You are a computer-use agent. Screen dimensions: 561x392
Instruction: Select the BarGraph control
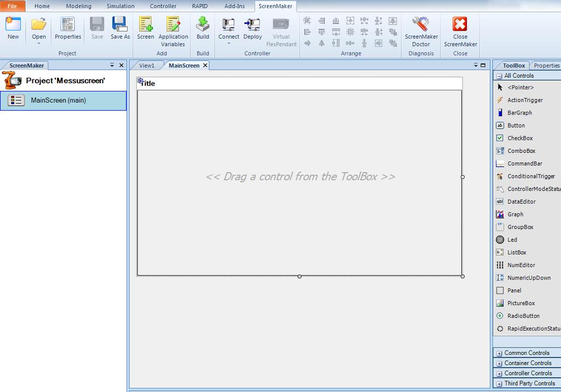pos(519,113)
